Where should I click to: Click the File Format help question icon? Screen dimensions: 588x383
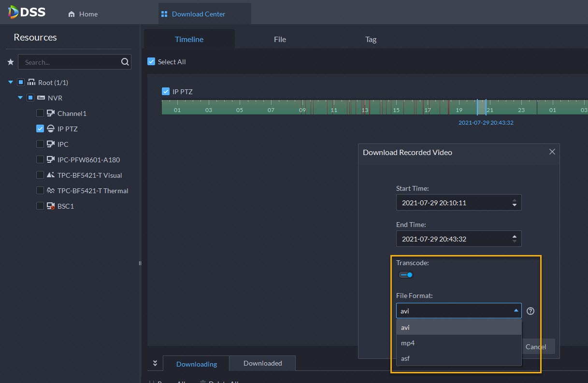531,311
